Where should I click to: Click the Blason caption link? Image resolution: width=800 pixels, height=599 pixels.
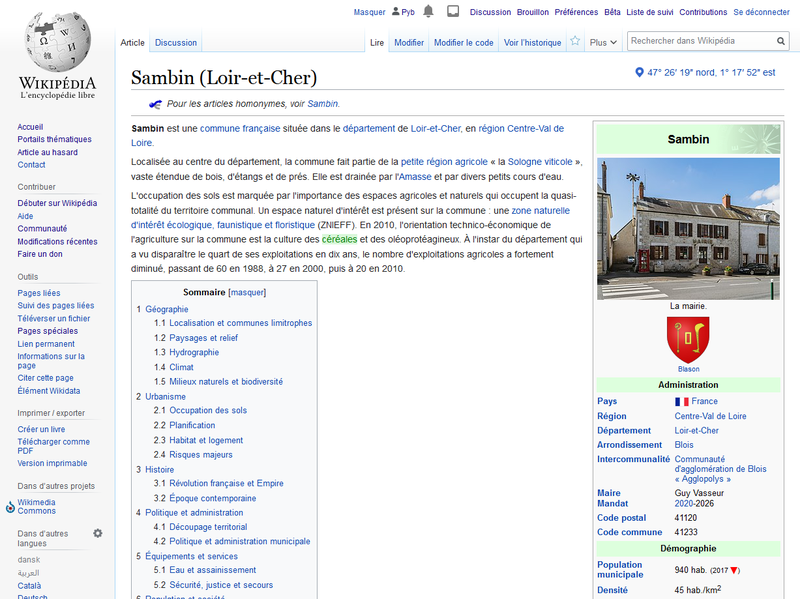point(688,369)
